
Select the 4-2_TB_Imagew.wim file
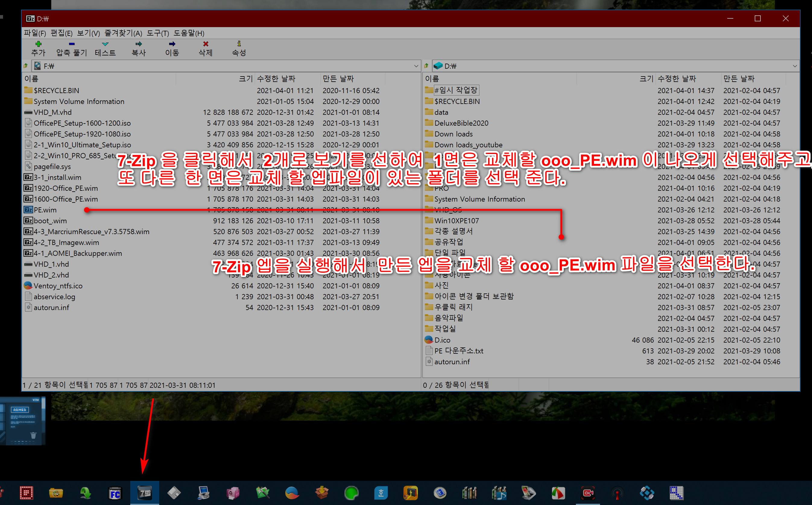coord(66,243)
